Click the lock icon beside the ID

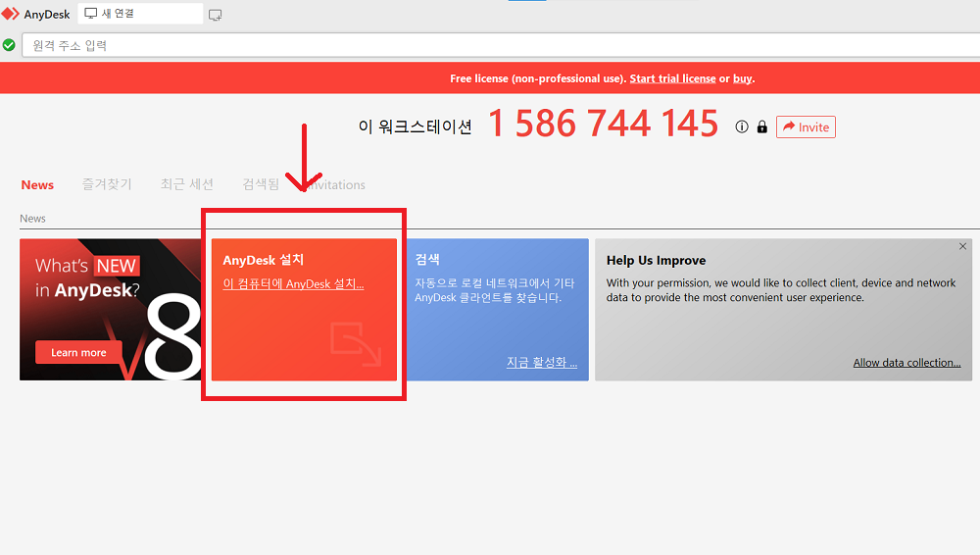point(761,127)
